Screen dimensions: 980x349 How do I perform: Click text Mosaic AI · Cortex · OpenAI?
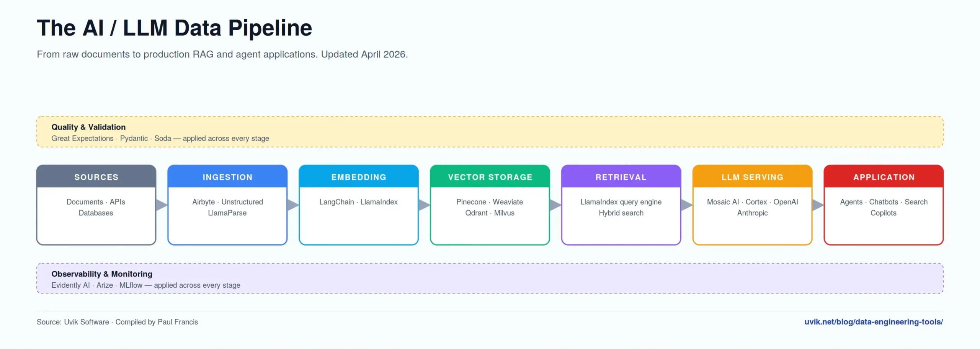pyautogui.click(x=752, y=202)
